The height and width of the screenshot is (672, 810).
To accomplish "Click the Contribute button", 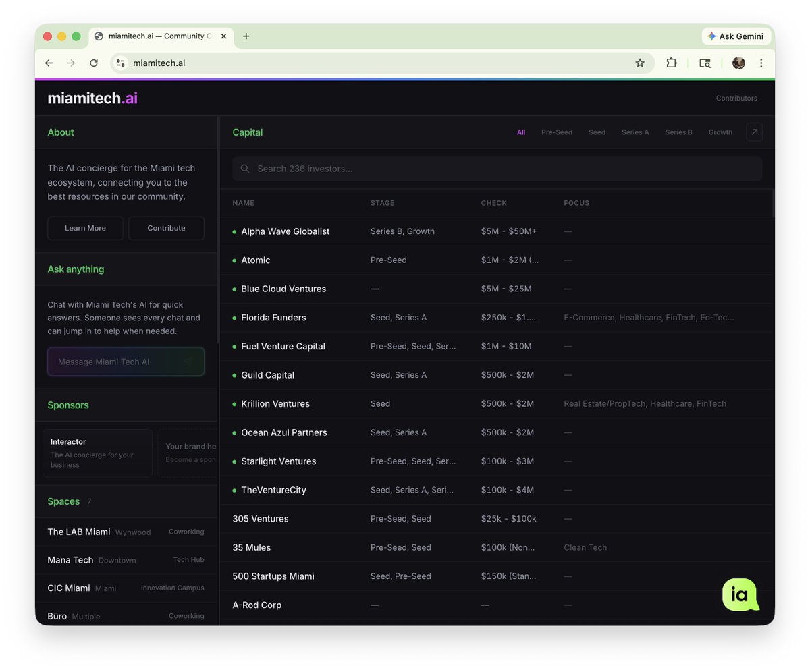I will (x=166, y=228).
